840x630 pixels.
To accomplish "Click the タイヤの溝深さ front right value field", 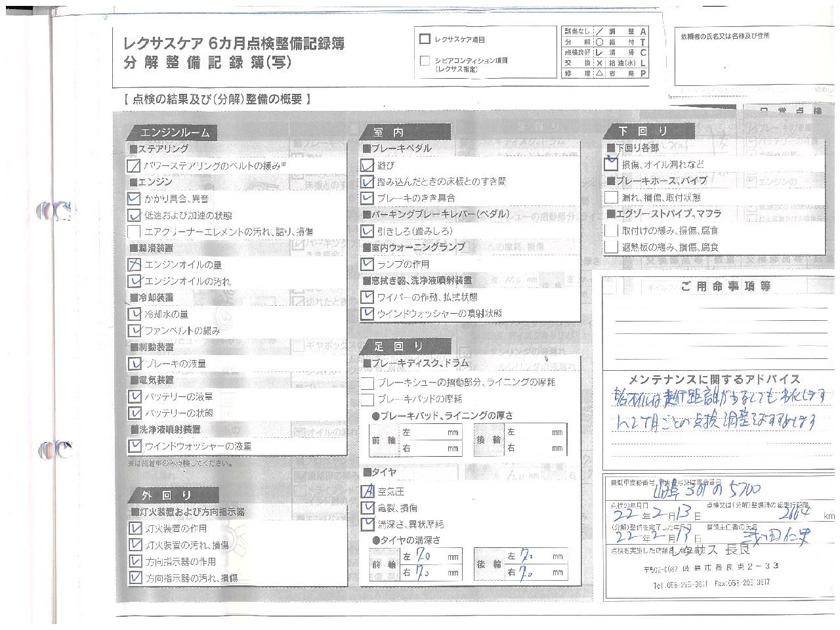I will [430, 572].
